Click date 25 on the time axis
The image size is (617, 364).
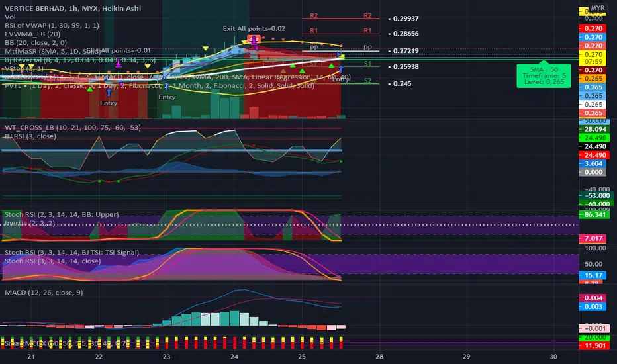pos(301,357)
